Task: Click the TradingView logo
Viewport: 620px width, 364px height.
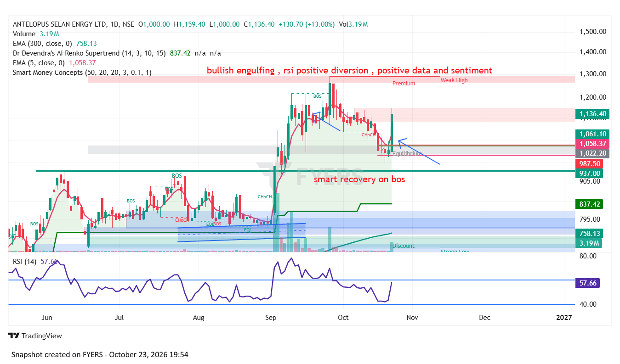Action: tap(35, 336)
